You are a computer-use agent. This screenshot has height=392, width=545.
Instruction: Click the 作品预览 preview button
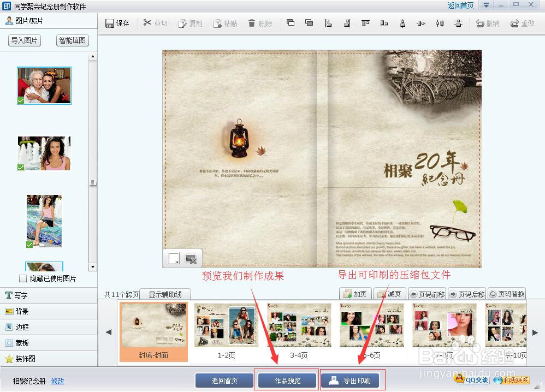point(287,381)
